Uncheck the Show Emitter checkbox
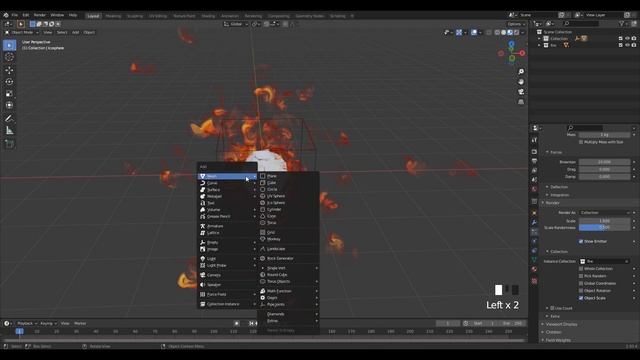Viewport: 640px width, 360px height. click(581, 241)
